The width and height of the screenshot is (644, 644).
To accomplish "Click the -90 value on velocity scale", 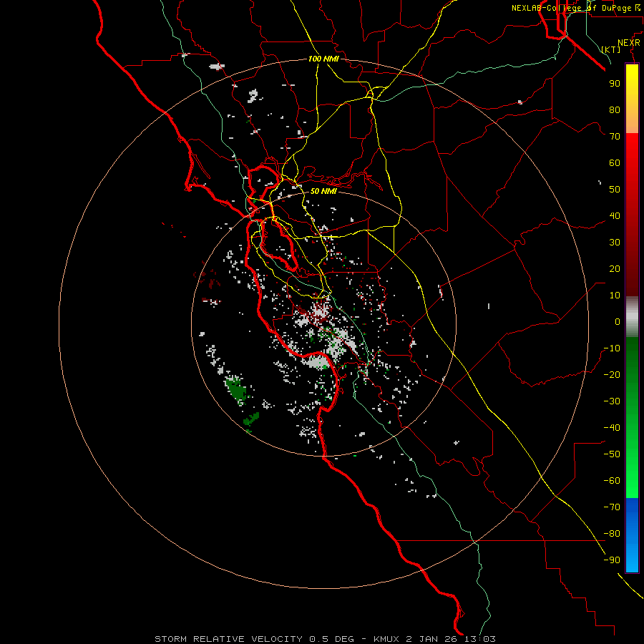I will click(x=612, y=560).
